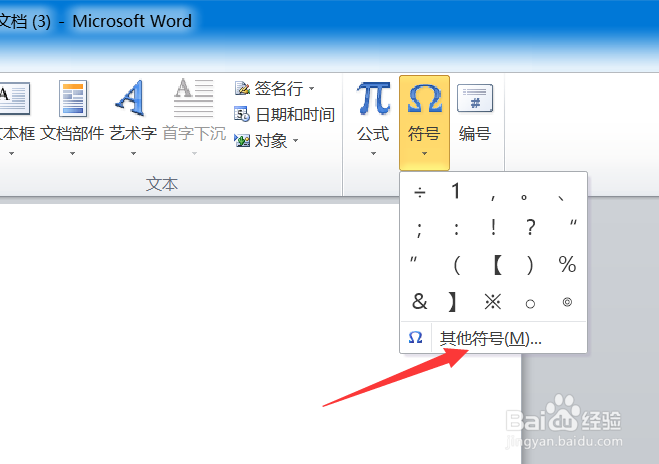Screen dimensions: 659x464
Task: Expand the 文档部件 dropdown arrow
Action: tap(72, 154)
